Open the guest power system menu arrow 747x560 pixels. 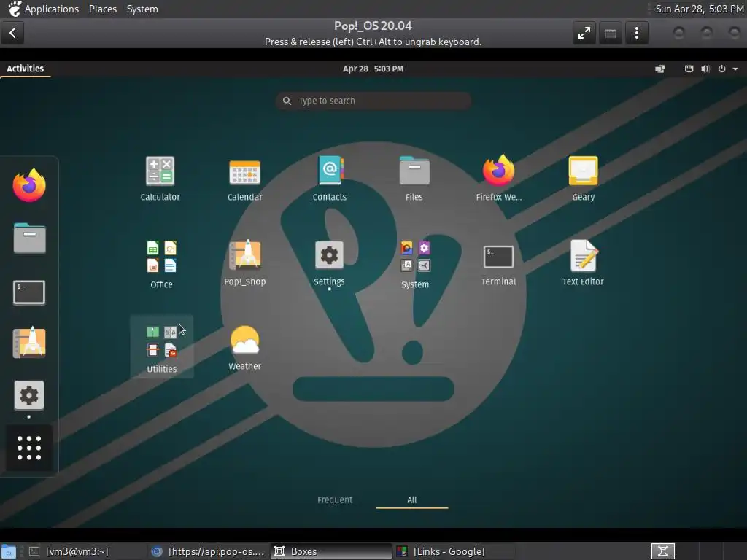pos(735,69)
